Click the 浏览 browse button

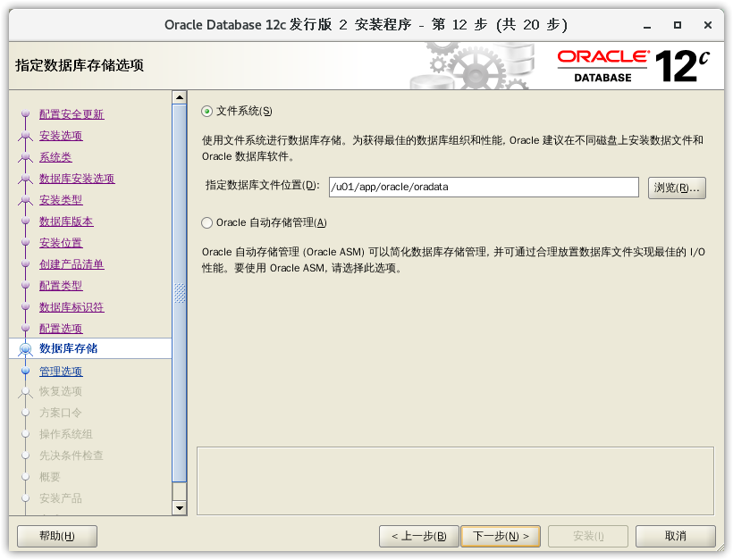tap(676, 188)
